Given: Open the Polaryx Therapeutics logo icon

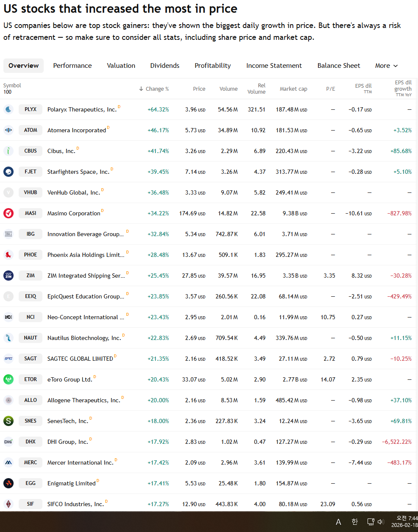Looking at the screenshot, I should [x=8, y=109].
